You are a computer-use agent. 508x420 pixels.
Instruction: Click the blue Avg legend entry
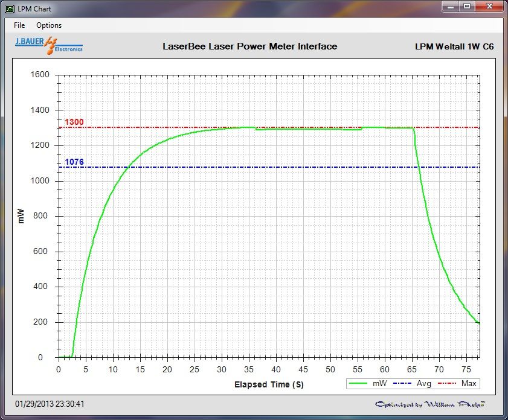coord(412,383)
